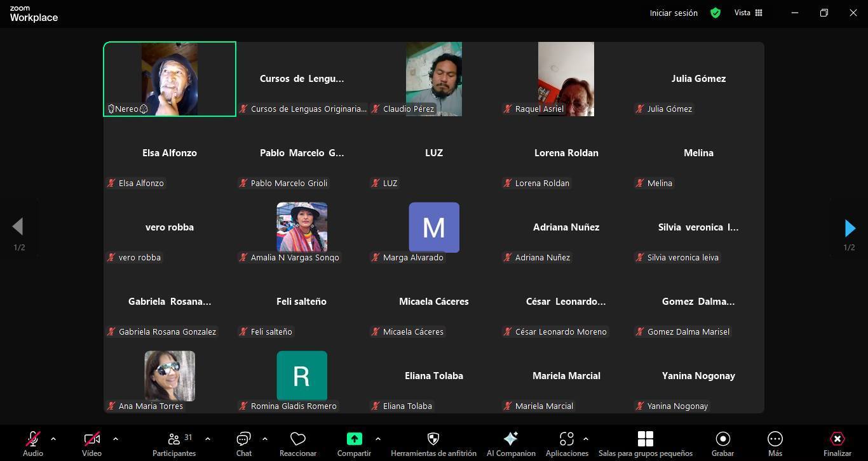The width and height of the screenshot is (868, 461).
Task: Open the Chat panel
Action: [x=243, y=443]
